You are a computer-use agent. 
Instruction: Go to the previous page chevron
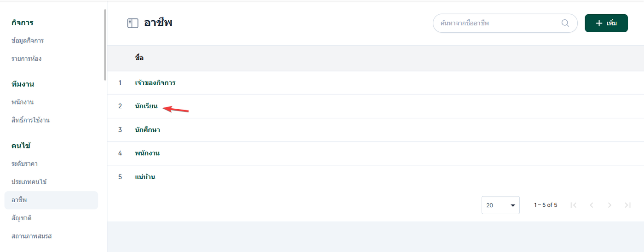(592, 205)
